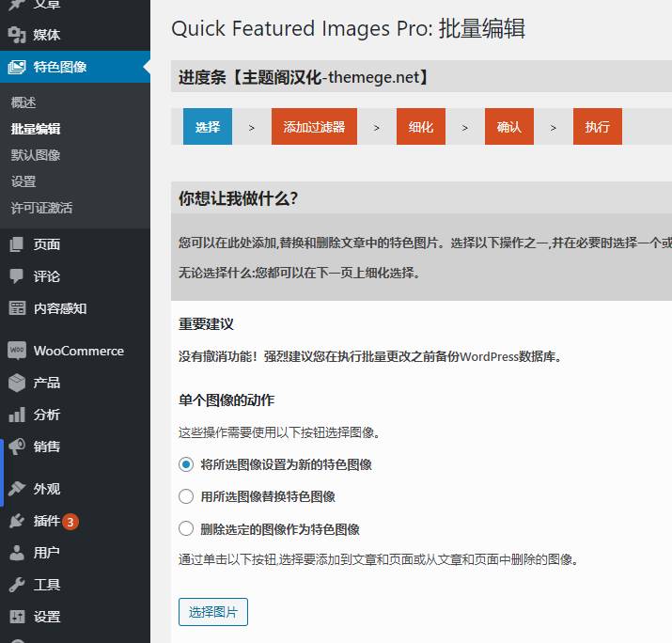The image size is (672, 643).
Task: Select 删除选定的图像作为特色图像 radio option
Action: click(186, 528)
